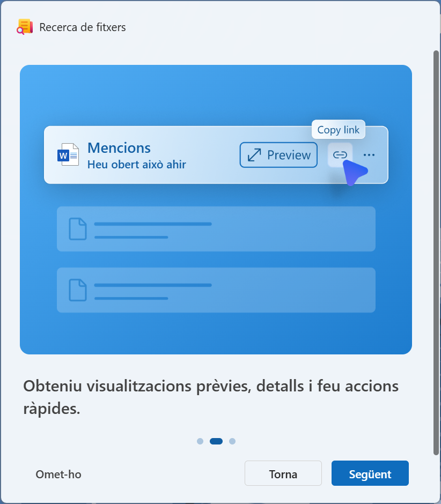The height and width of the screenshot is (504, 441).
Task: Click the second placeholder file icon
Action: 78,290
